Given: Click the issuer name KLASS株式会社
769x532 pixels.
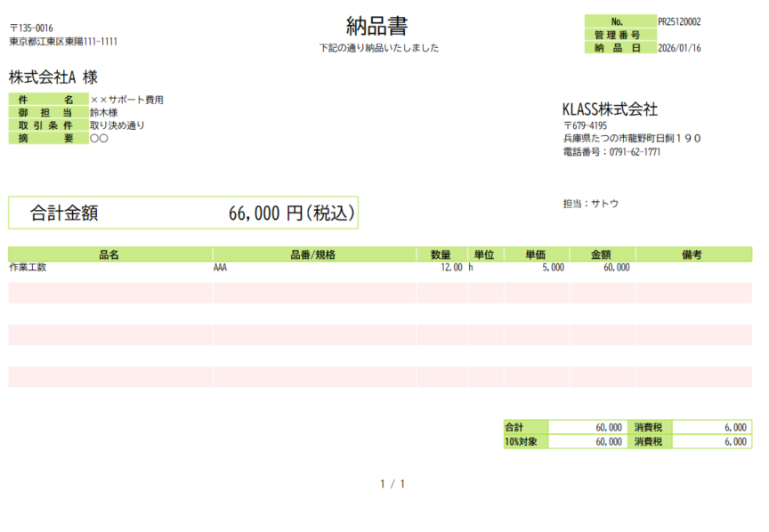Looking at the screenshot, I should click(610, 109).
